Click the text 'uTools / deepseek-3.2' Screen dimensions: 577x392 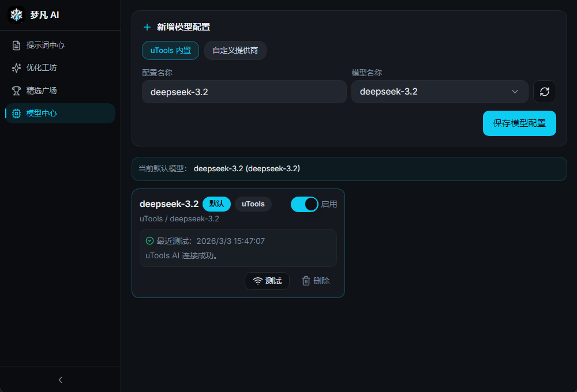click(x=179, y=219)
